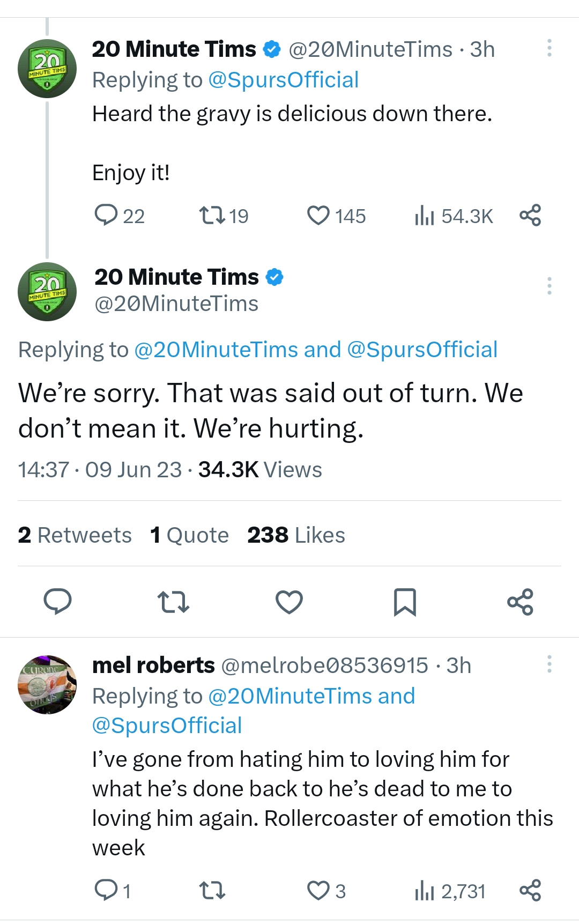Share the first 20 Minute Tims tweet
This screenshot has width=579, height=924.
coord(530,216)
